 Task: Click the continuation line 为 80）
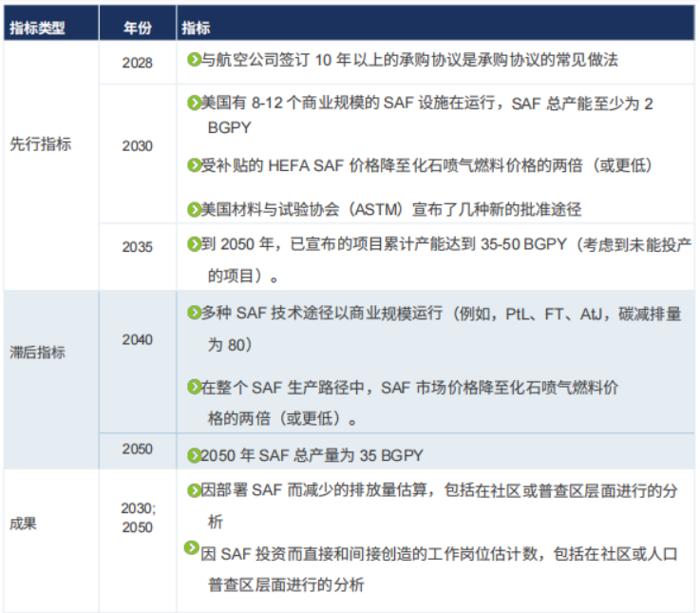click(231, 345)
